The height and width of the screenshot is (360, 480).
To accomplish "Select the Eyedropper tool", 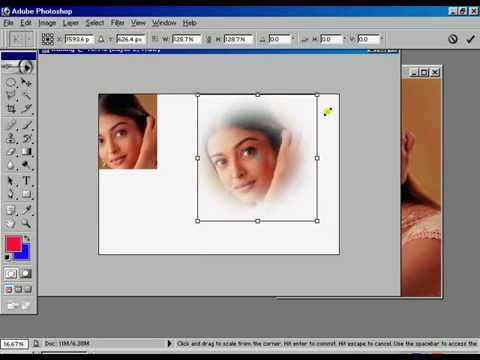I will tap(26, 210).
